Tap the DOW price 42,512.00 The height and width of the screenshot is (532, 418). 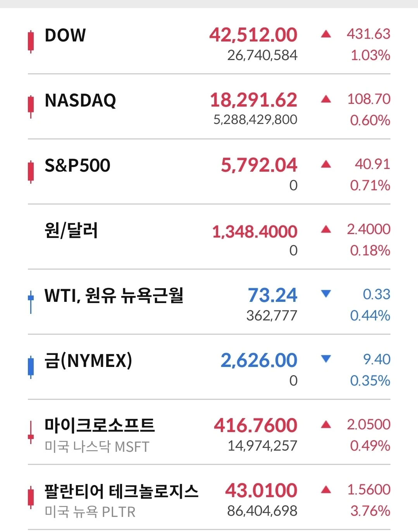coord(253,35)
